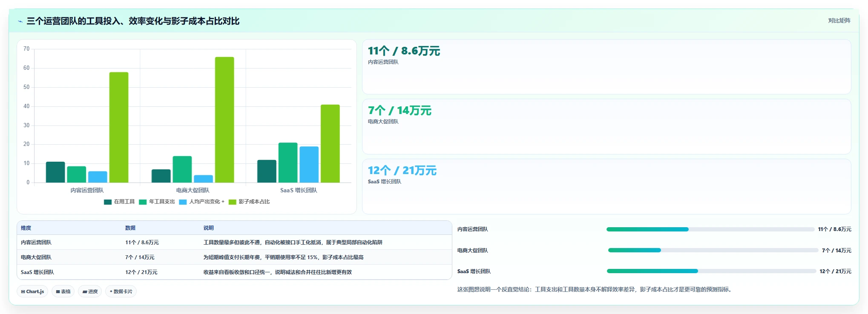Click the 7个 / 14万元 progress value label
This screenshot has height=314, width=868.
tap(836, 251)
